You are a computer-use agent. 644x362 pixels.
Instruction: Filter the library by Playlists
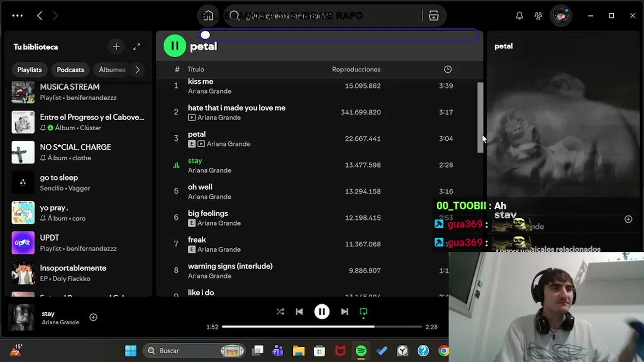30,70
